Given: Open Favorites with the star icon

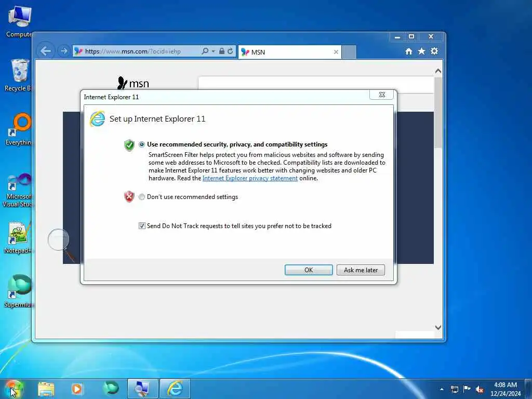Looking at the screenshot, I should [x=421, y=51].
